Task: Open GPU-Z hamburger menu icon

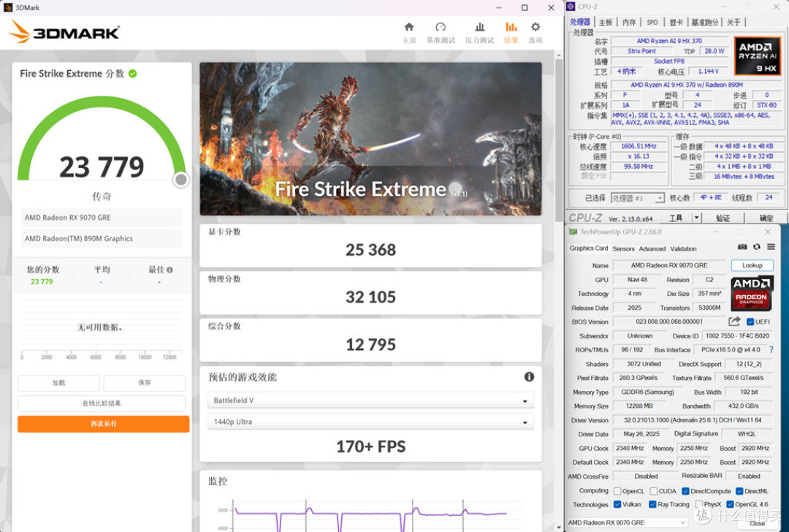Action: [x=771, y=247]
